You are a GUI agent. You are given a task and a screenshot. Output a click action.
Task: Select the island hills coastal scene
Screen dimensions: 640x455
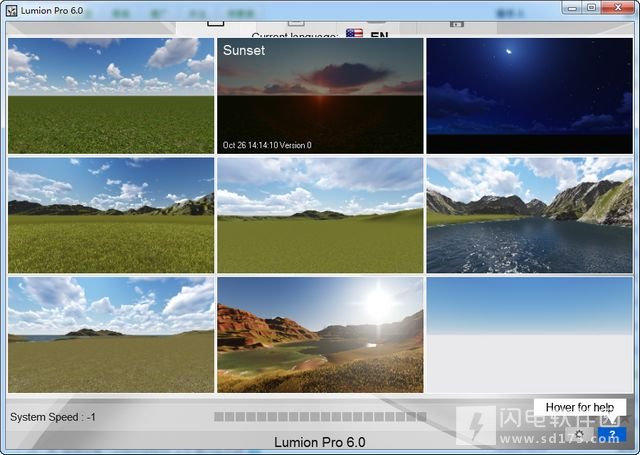[111, 335]
